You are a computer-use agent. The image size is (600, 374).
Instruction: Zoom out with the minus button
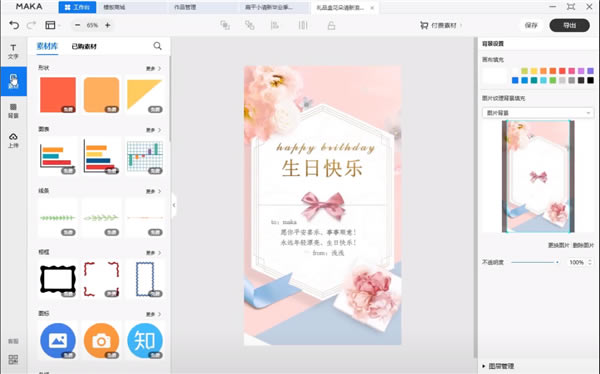click(77, 25)
